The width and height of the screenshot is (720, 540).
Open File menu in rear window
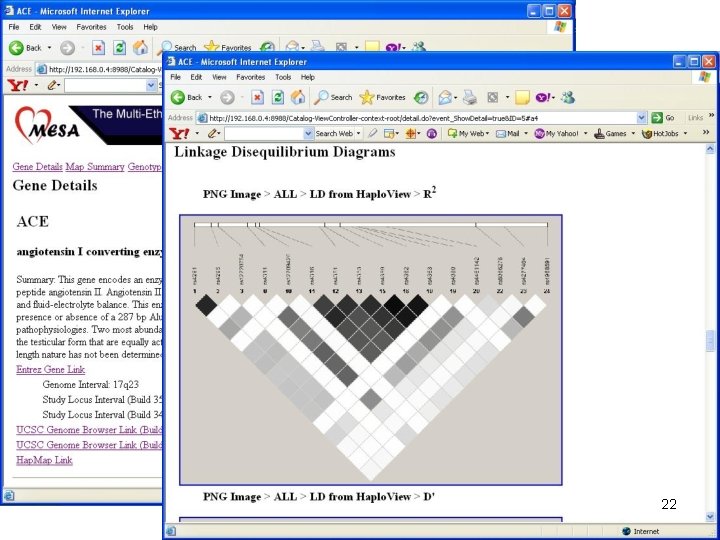coord(14,27)
